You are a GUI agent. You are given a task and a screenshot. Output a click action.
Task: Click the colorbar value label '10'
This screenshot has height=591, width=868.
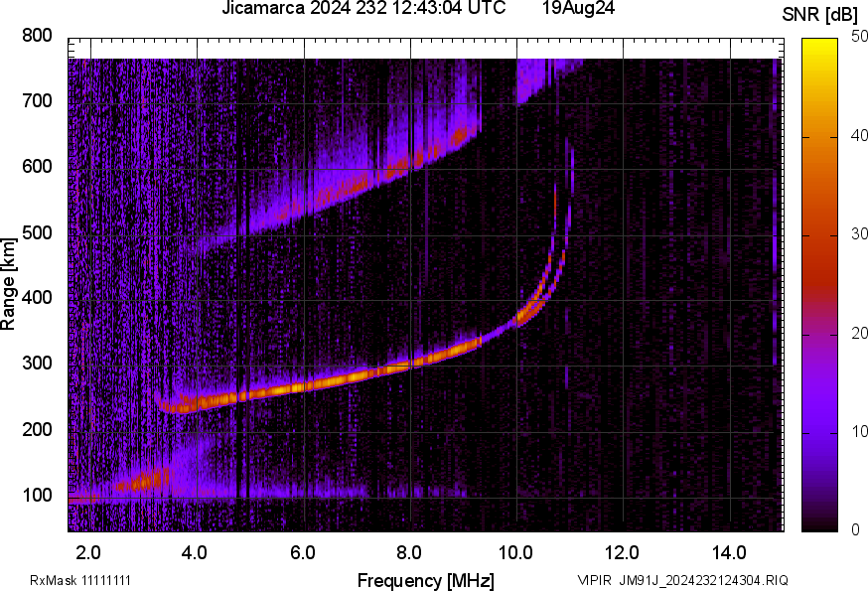859,431
